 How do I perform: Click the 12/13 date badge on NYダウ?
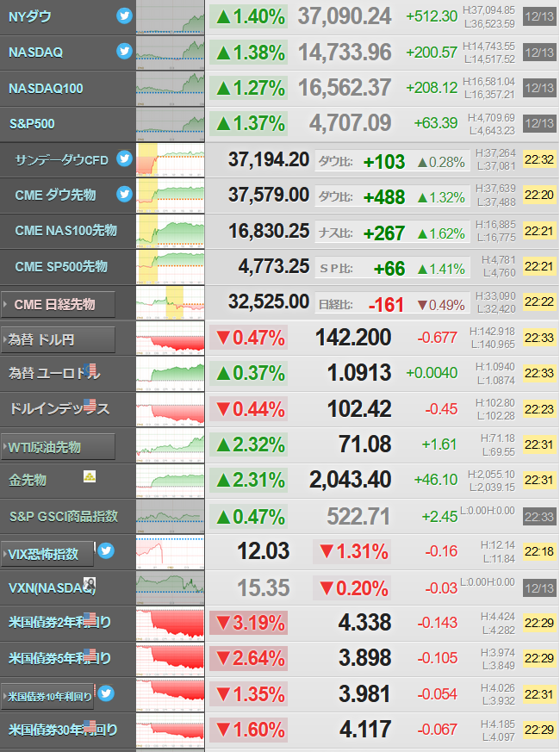click(x=539, y=16)
